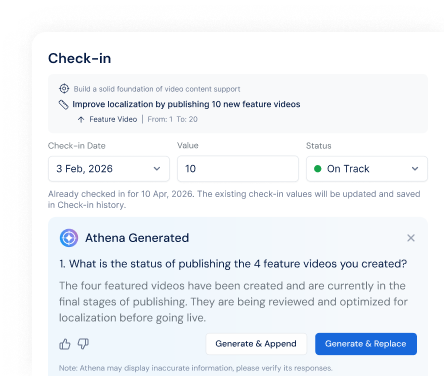Click the Value field showing 10
The width and height of the screenshot is (444, 376).
(x=238, y=169)
